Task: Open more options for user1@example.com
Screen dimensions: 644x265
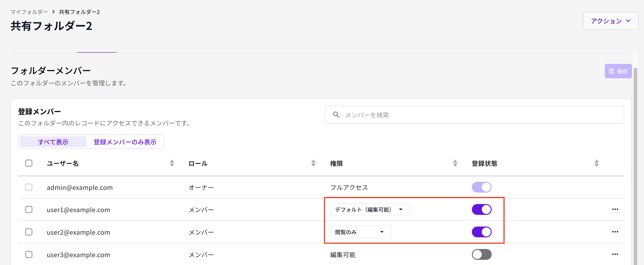Action: (615, 209)
